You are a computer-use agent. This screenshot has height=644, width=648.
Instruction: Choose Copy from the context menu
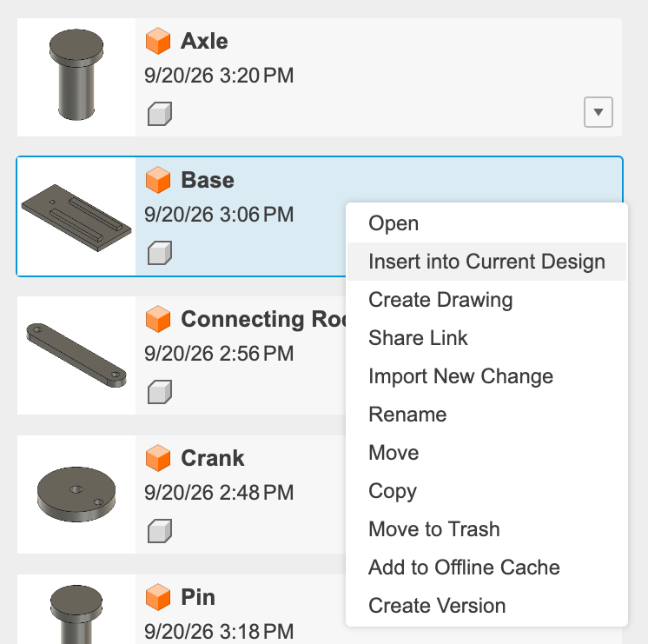[x=486, y=491]
